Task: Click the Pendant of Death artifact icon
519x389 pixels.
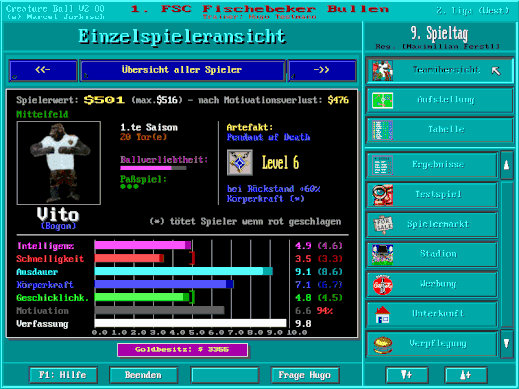Action: pos(240,163)
